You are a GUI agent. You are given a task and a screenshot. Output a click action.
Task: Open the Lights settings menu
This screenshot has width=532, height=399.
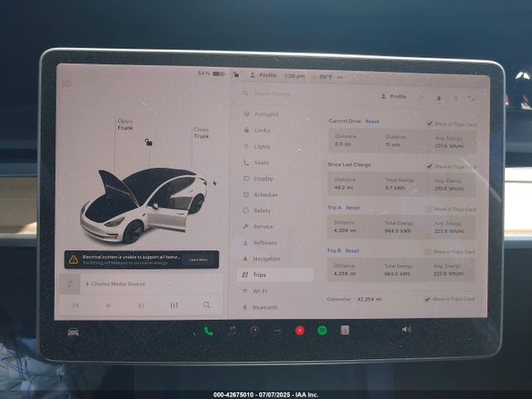tap(257, 146)
